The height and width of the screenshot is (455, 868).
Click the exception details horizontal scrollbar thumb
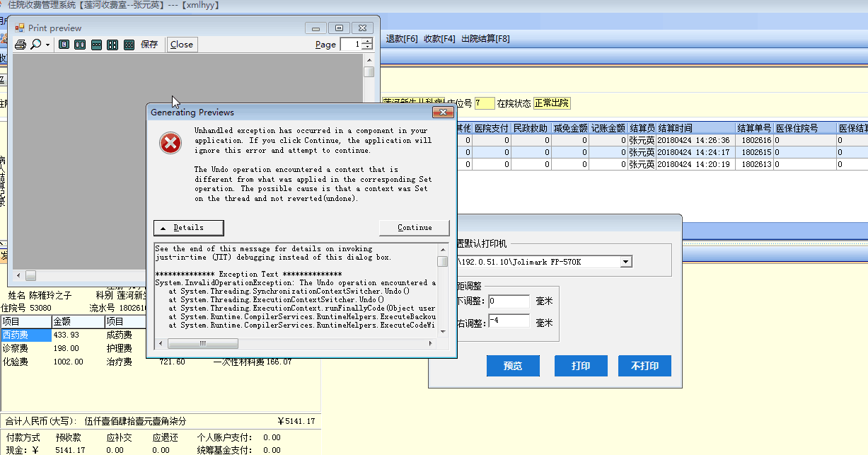203,343
